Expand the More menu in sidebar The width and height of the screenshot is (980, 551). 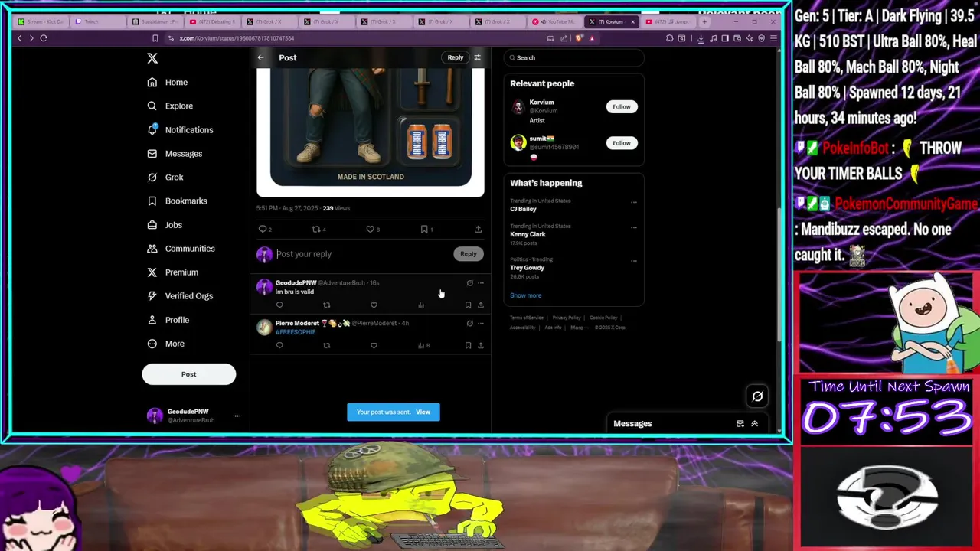(x=165, y=343)
